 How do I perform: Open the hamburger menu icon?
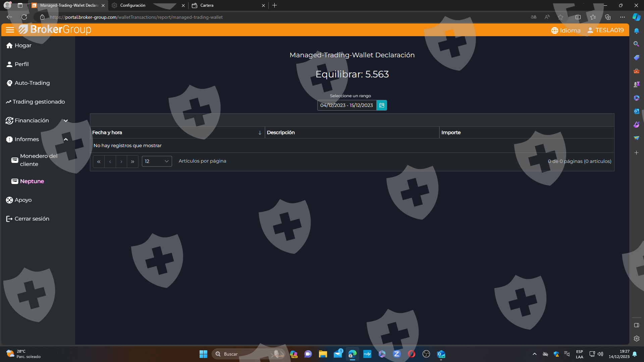pyautogui.click(x=10, y=30)
